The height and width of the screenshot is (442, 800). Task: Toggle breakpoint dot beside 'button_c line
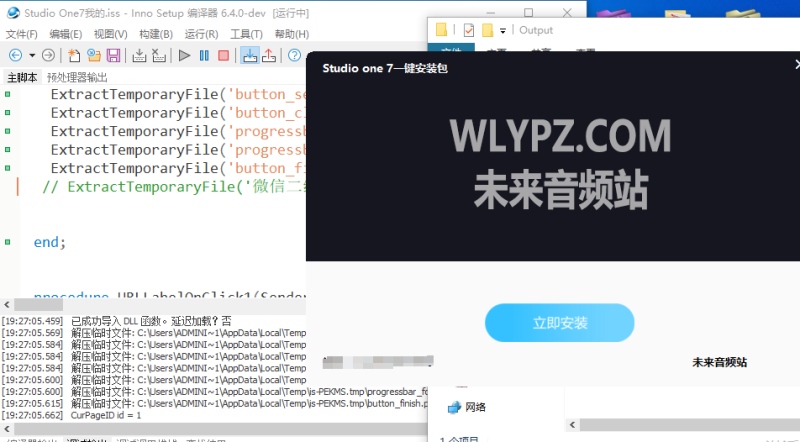pos(8,112)
